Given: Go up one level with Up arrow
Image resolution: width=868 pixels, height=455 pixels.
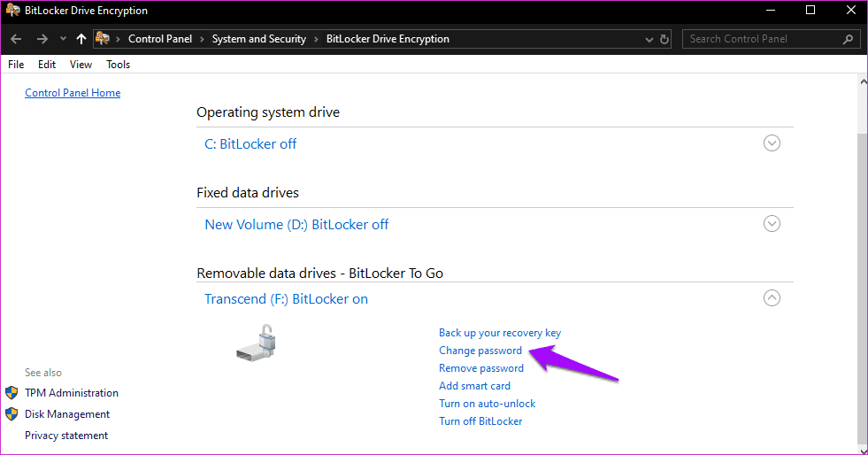Looking at the screenshot, I should (81, 39).
